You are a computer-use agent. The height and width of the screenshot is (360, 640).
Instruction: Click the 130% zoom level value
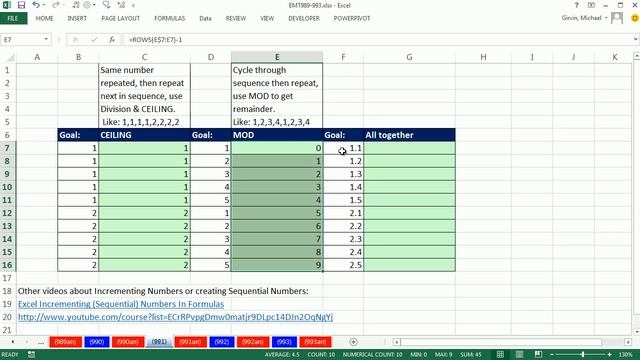click(x=625, y=354)
